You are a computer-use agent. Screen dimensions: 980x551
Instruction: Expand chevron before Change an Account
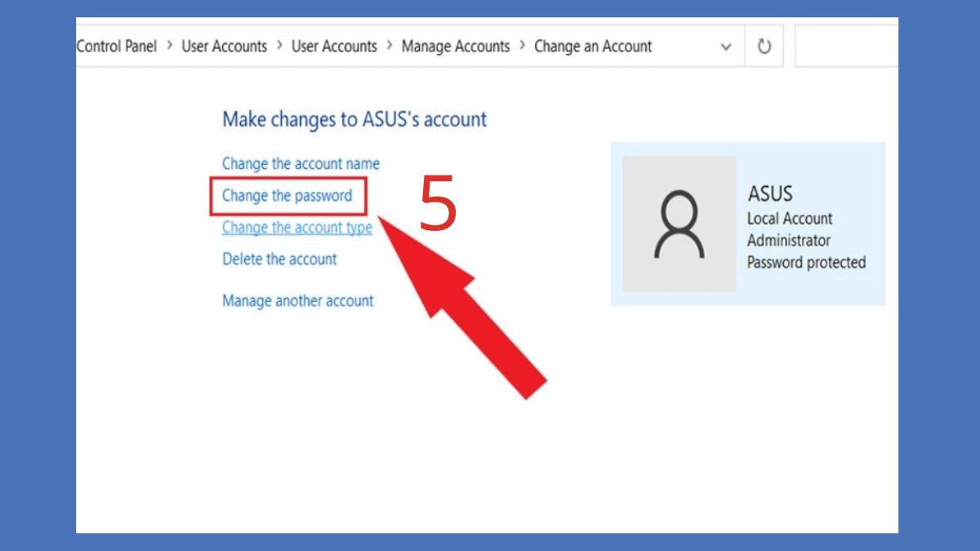coord(522,47)
